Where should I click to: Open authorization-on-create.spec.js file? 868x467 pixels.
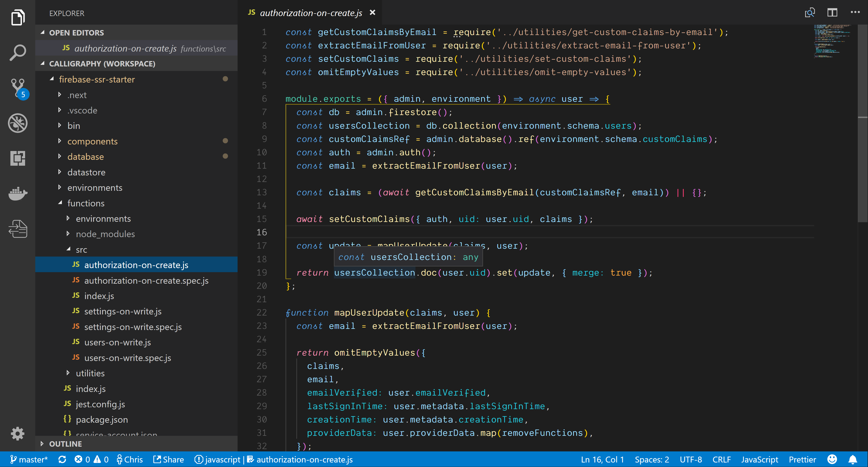[136, 280]
